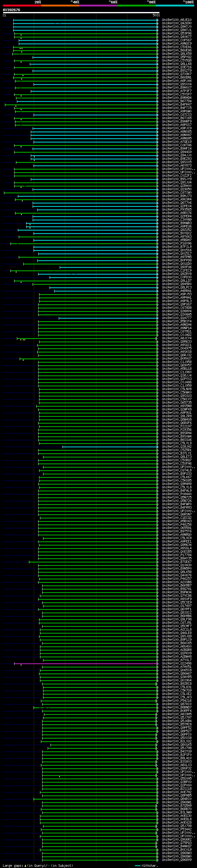Select hit UniRef100_Q9M633

[x=177, y=342]
